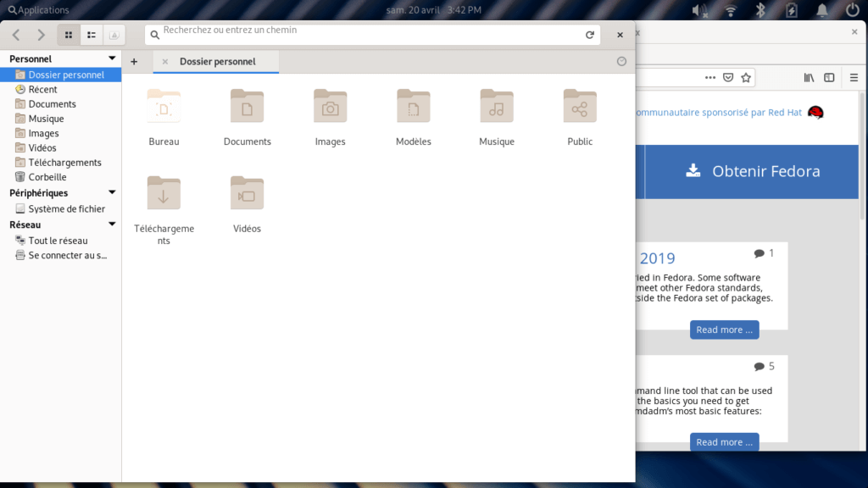Open the Wi-Fi network indicator

click(x=731, y=10)
